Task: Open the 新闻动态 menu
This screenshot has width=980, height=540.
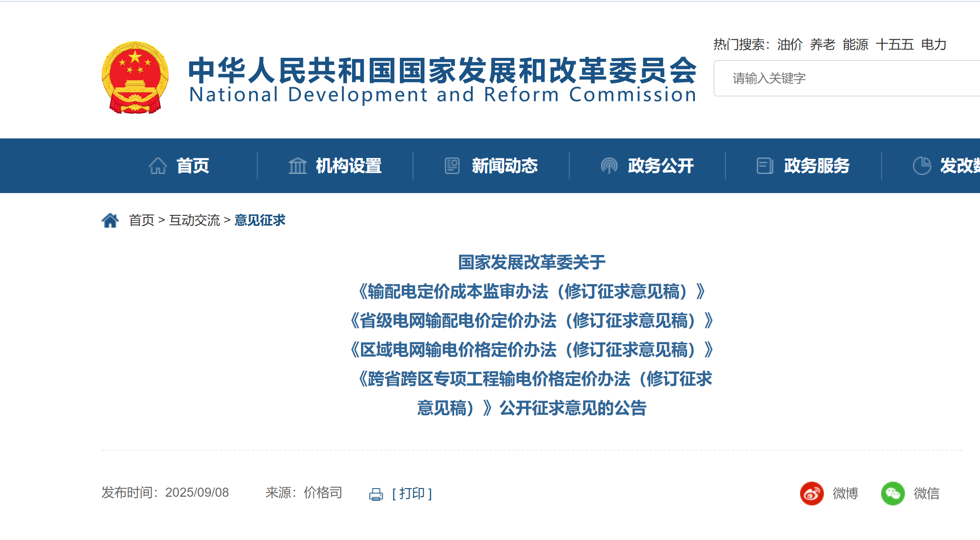Action: coord(505,166)
